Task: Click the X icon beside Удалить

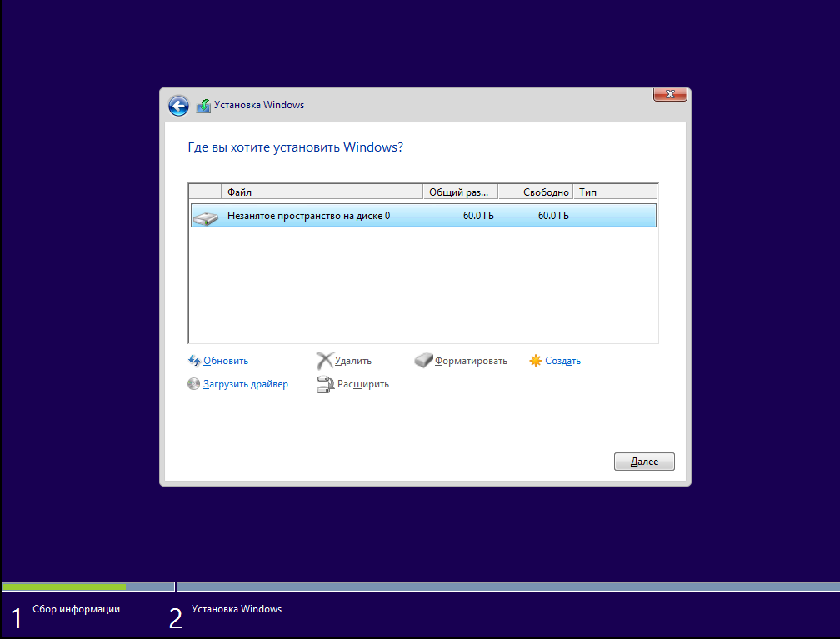Action: pos(325,361)
